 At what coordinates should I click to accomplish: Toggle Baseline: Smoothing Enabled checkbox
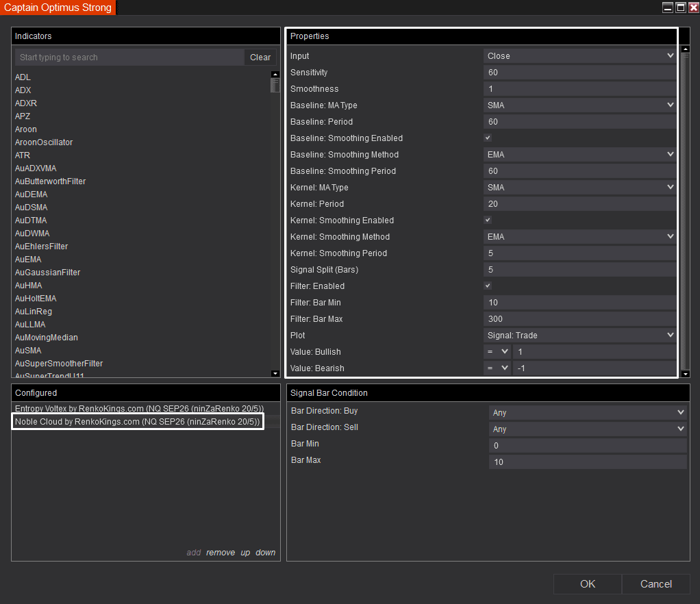click(x=488, y=138)
